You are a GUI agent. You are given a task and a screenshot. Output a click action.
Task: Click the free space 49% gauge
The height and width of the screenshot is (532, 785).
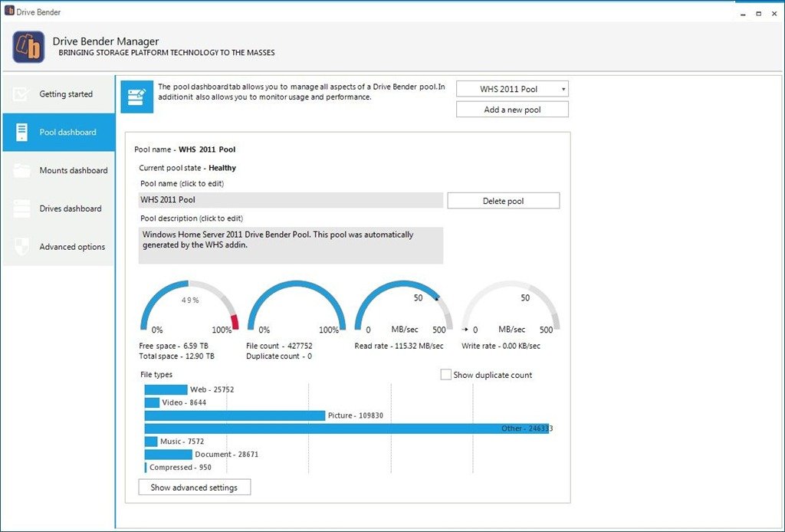click(x=189, y=307)
